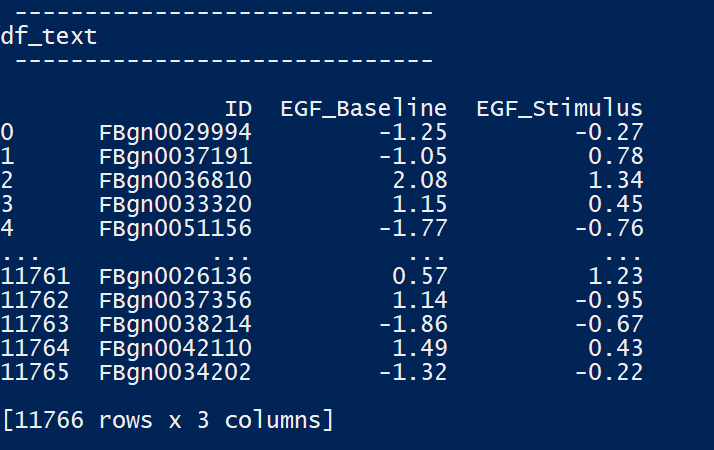Click gene ID FBgn0051156
714x450 pixels.
click(x=175, y=228)
